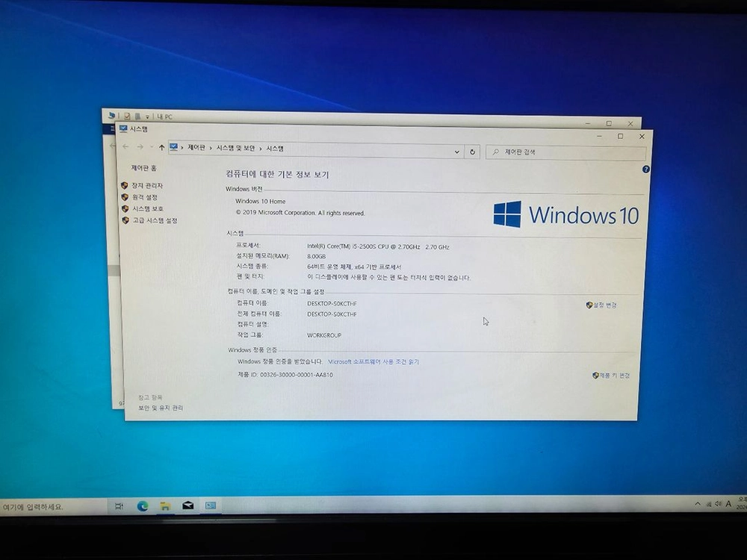Screen dimensions: 747x560
Task: Click the network icon in system tray
Action: (x=708, y=504)
